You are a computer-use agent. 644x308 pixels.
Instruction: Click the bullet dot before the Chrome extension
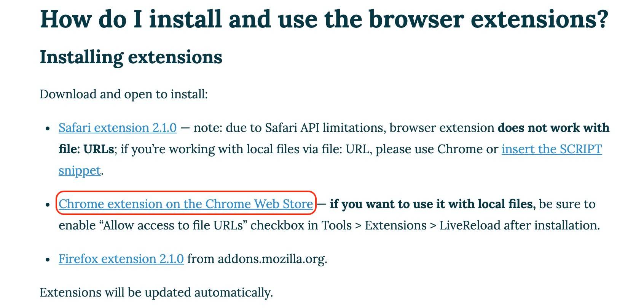click(48, 205)
